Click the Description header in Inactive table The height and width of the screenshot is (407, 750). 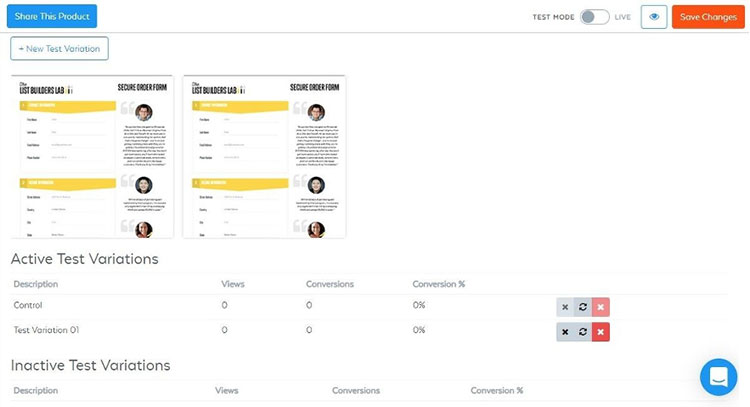coord(35,391)
